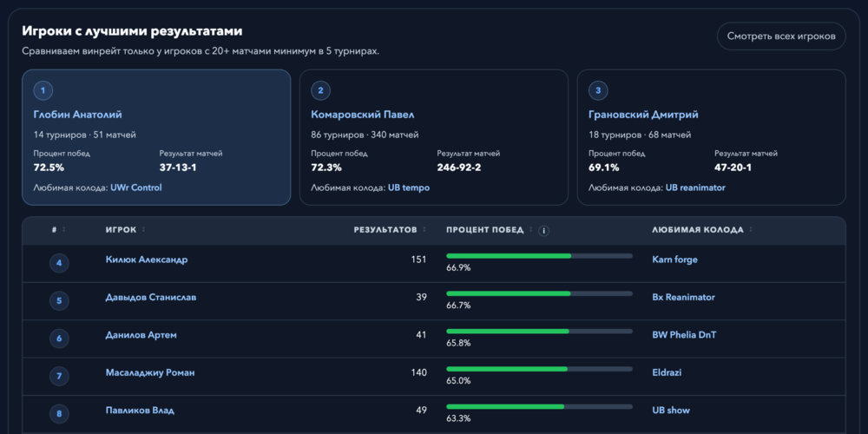Open the UWr Control deck link
This screenshot has height=434, width=868.
136,187
